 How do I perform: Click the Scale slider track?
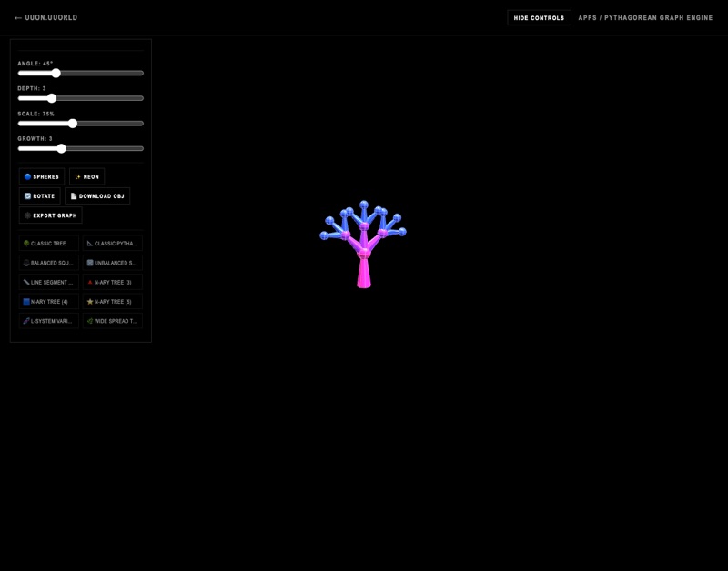81,124
